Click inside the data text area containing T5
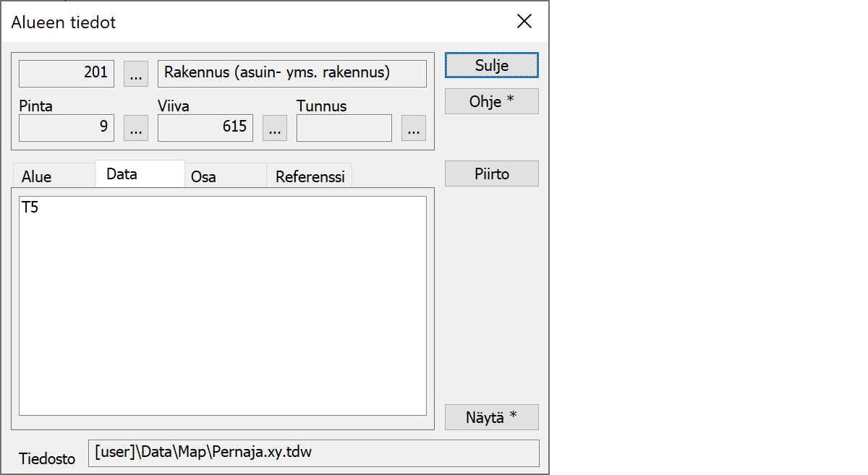This screenshot has height=475, width=868. [x=222, y=305]
